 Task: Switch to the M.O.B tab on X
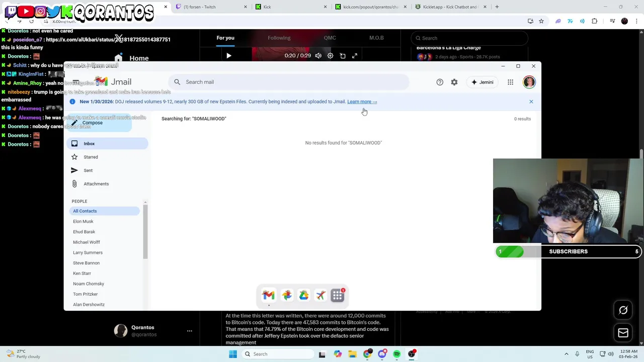[x=376, y=38]
